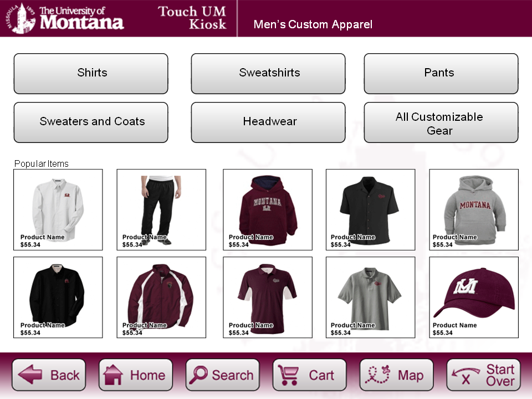Go to the Home house icon
This screenshot has height=399, width=532.
[x=113, y=375]
